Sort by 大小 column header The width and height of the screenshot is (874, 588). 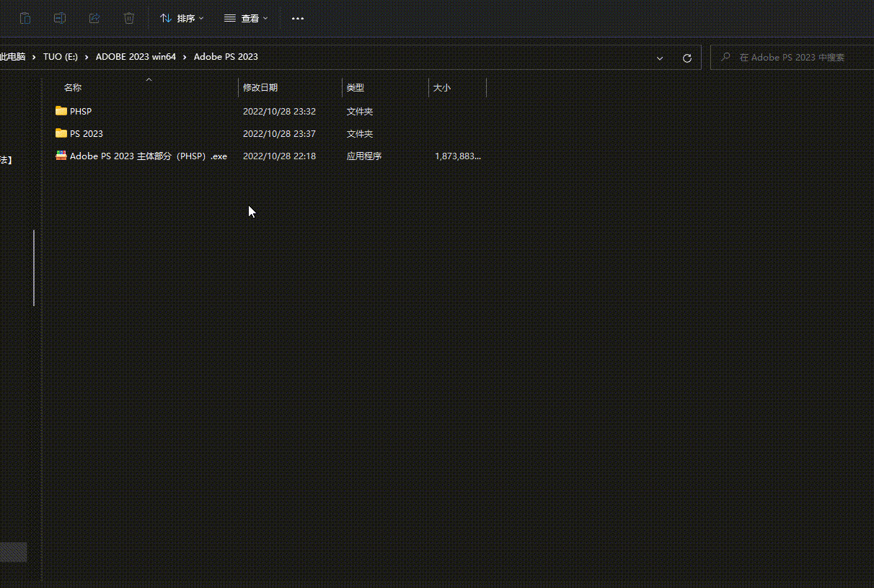[442, 87]
